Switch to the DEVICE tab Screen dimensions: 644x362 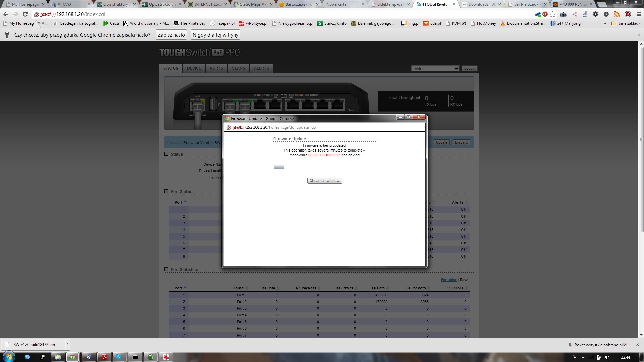[194, 68]
